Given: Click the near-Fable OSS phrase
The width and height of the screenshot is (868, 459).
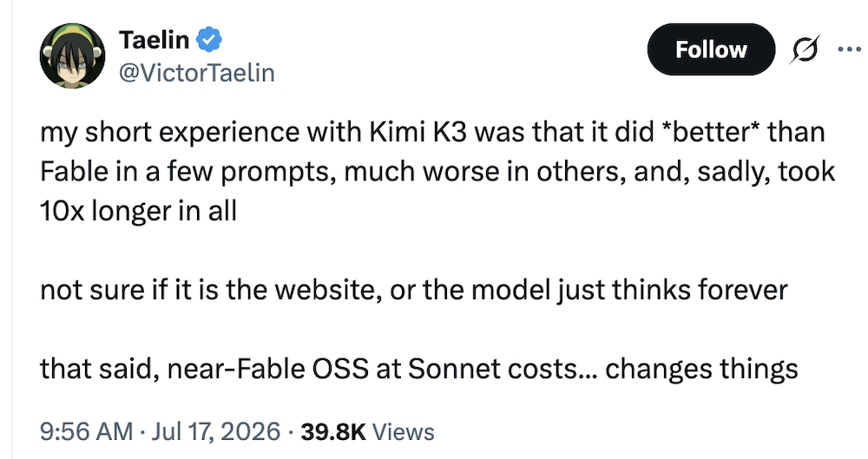Looking at the screenshot, I should click(268, 369).
